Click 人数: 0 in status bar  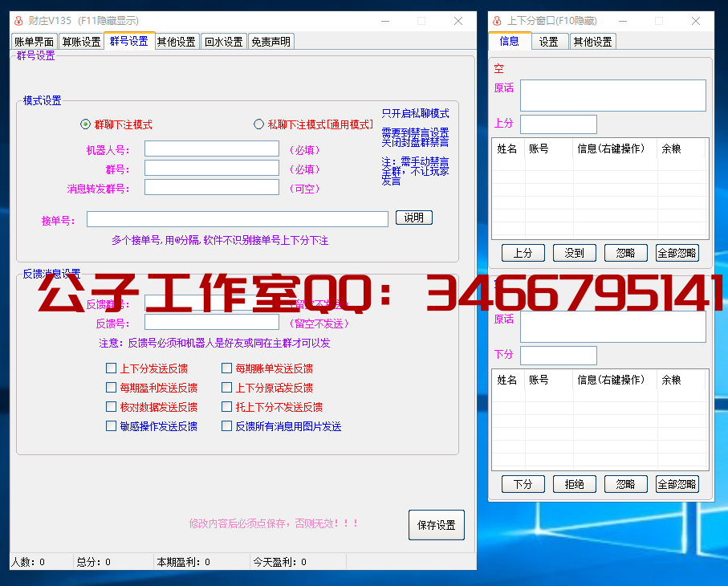coord(28,562)
